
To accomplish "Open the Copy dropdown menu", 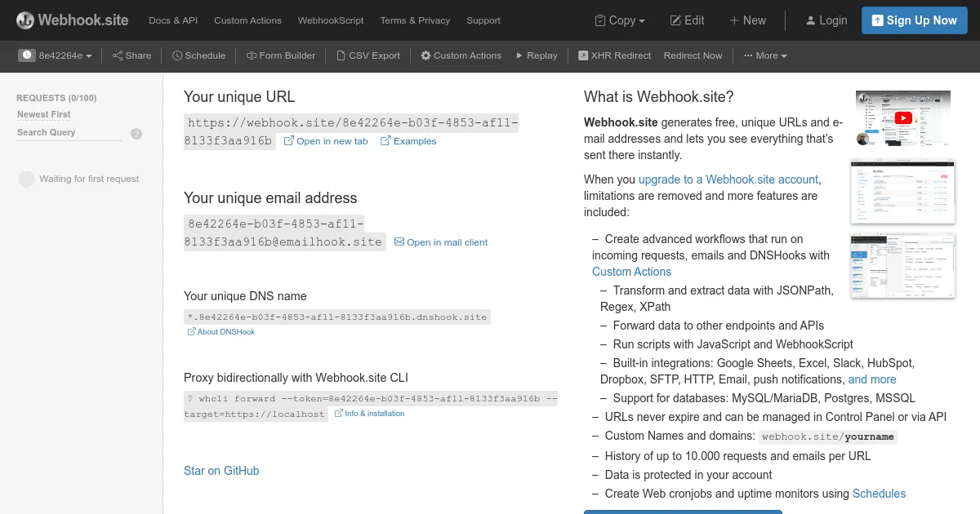I will point(620,20).
